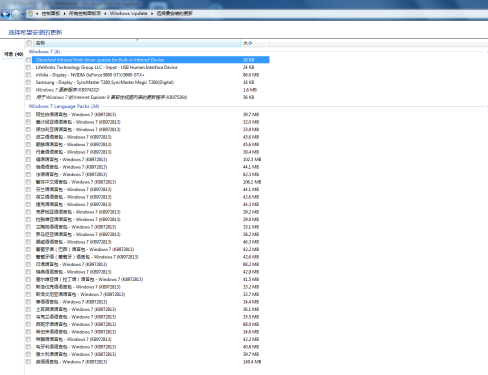Image resolution: width=488 pixels, height=375 pixels.
Task: Check the 149.4 MB language pack checkbox
Action: [28, 362]
